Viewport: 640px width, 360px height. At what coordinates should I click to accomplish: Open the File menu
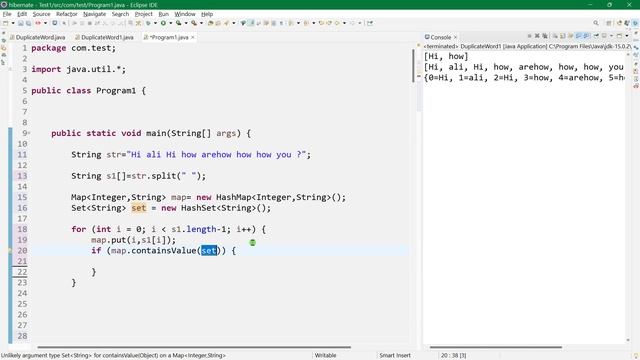pyautogui.click(x=7, y=14)
